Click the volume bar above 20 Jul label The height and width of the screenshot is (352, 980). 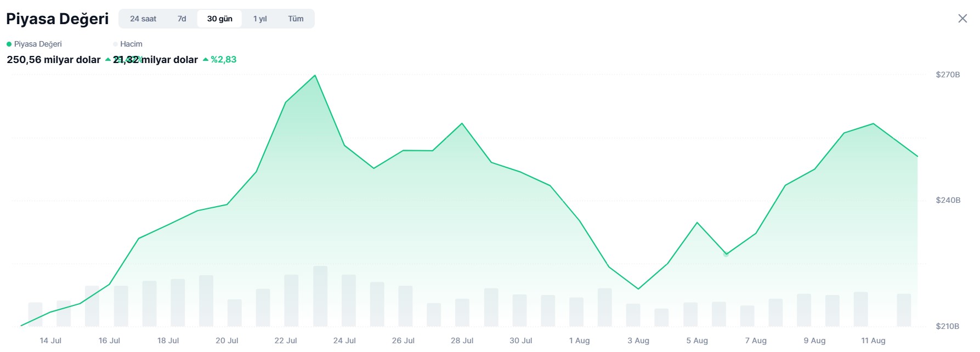coord(235,313)
